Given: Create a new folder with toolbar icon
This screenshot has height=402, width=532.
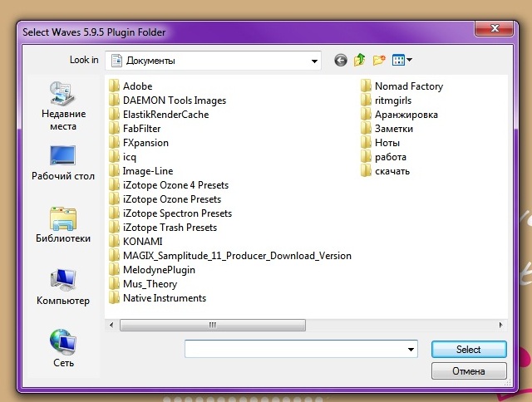Looking at the screenshot, I should pos(380,60).
